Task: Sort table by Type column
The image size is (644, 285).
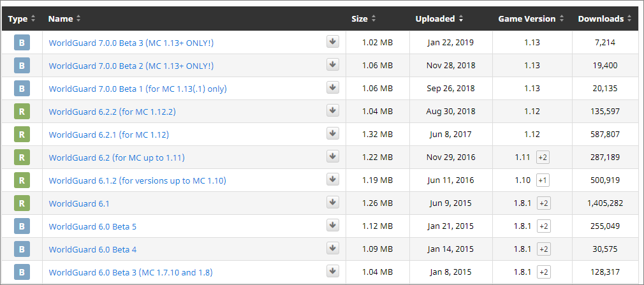Action: pos(22,18)
